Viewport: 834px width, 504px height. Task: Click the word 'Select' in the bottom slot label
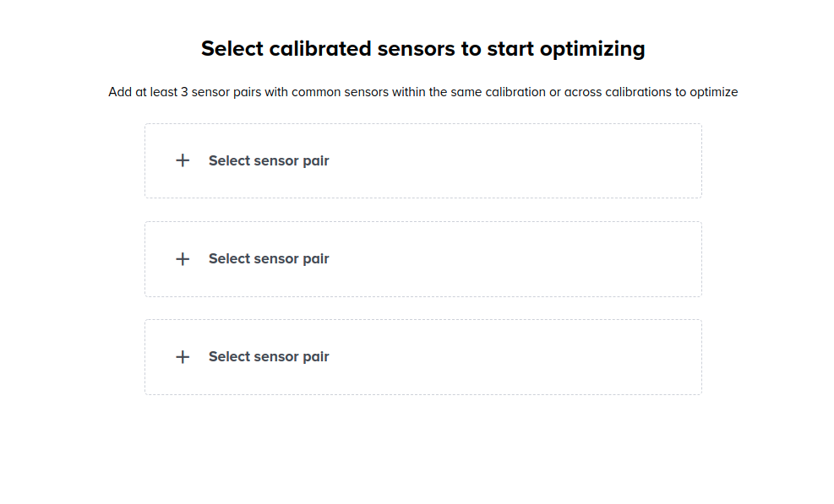(230, 356)
